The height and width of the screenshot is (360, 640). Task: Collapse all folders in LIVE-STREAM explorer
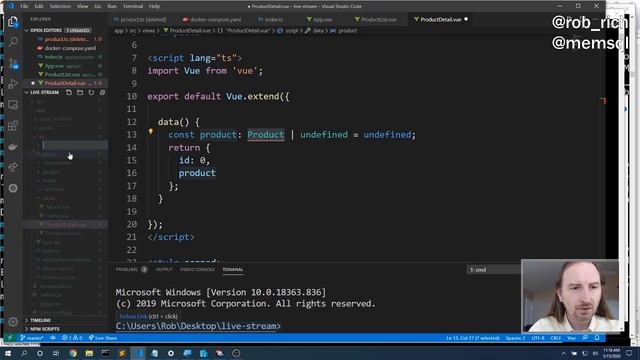point(102,93)
